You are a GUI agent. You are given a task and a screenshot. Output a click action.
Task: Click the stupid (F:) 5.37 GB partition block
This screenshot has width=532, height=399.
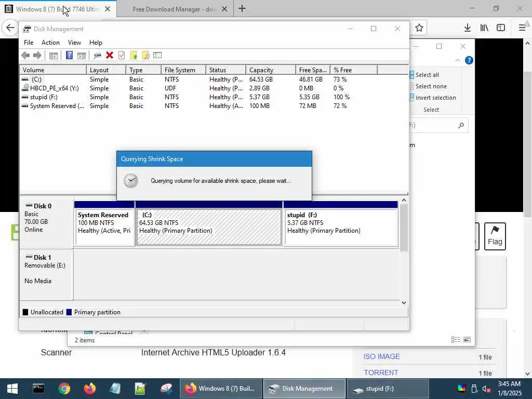(341, 223)
